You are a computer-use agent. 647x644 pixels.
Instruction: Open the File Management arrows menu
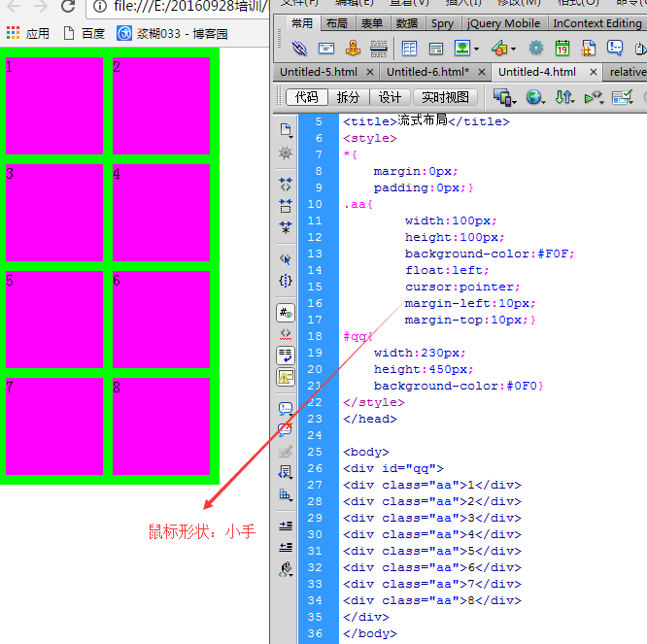pyautogui.click(x=564, y=97)
